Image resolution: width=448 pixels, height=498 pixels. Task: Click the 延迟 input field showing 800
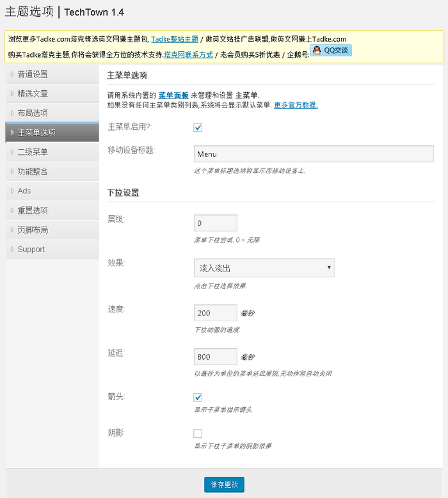click(215, 357)
